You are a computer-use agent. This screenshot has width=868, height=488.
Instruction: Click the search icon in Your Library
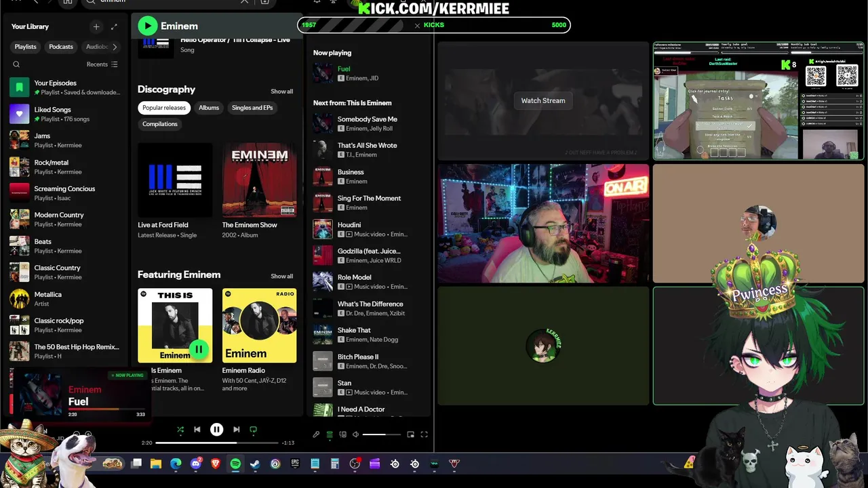tap(16, 64)
